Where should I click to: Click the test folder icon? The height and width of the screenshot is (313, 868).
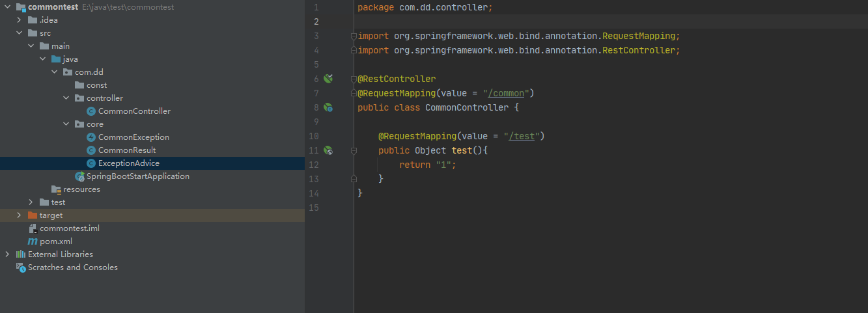click(44, 202)
